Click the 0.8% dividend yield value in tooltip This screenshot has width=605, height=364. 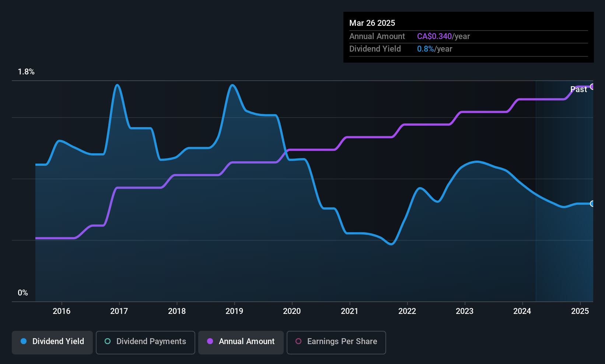click(x=426, y=49)
